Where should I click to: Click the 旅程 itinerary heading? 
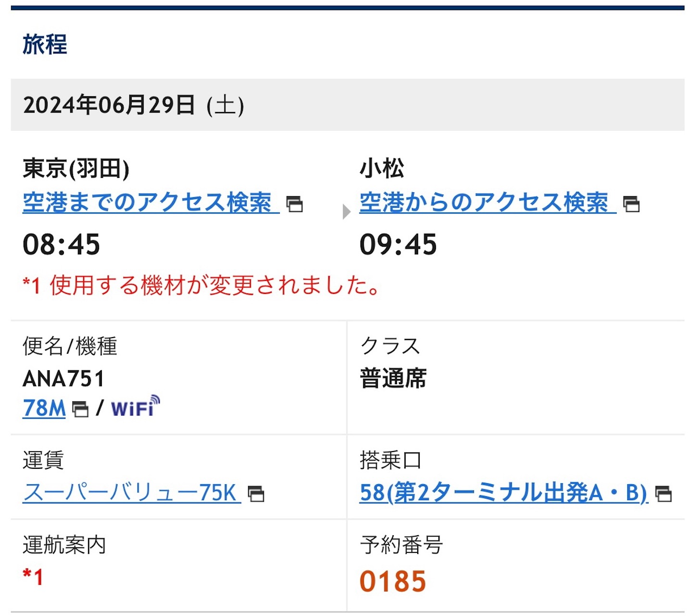tap(44, 47)
